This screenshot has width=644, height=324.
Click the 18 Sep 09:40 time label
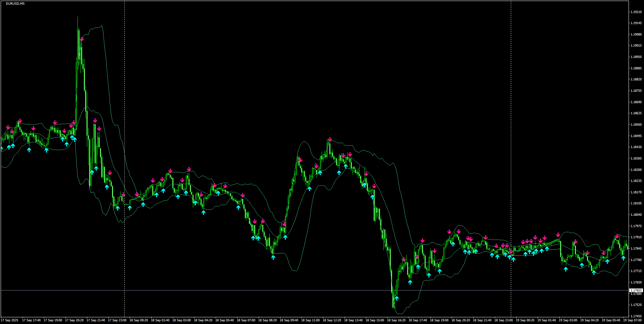click(289, 320)
